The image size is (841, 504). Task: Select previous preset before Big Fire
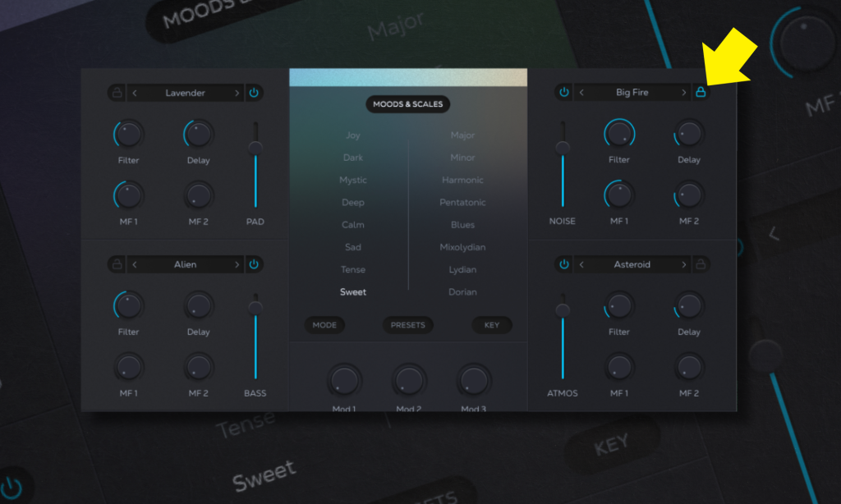tap(582, 93)
